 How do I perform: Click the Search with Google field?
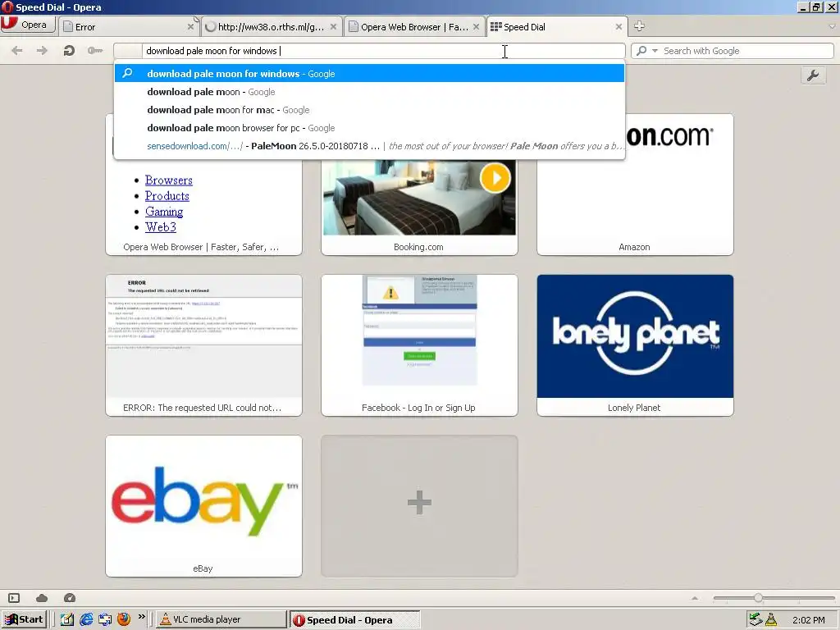[746, 51]
